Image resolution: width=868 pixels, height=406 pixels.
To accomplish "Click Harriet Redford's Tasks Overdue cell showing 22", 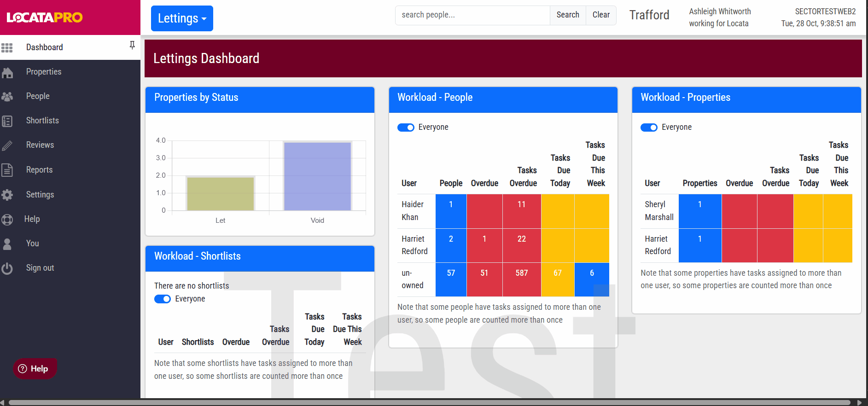I will [522, 246].
